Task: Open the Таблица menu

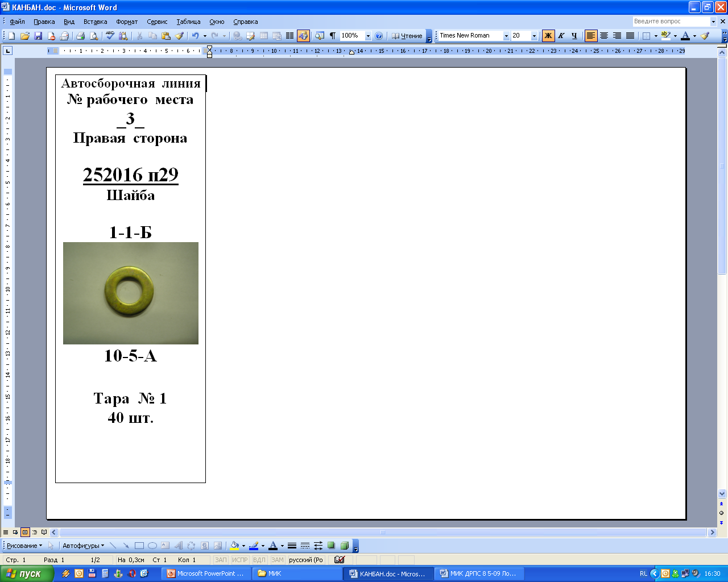Action: point(188,22)
